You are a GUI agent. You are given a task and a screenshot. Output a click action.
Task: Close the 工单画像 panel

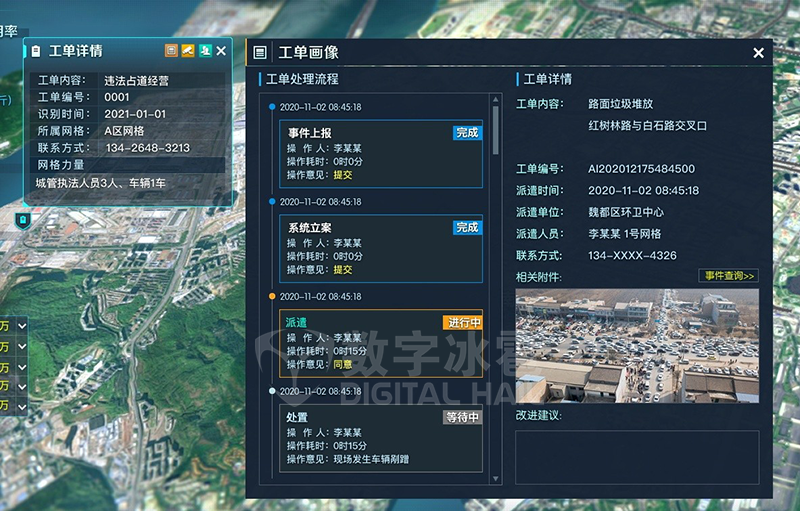[x=758, y=53]
